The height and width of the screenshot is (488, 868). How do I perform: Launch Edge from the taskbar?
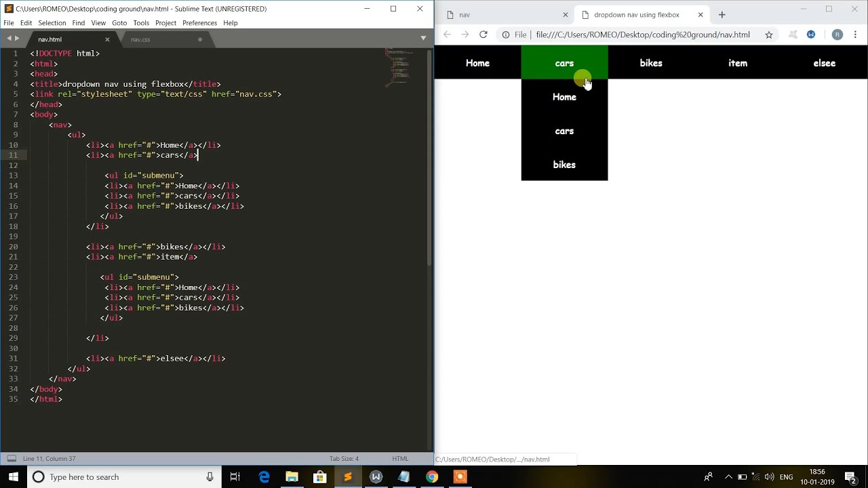264,477
